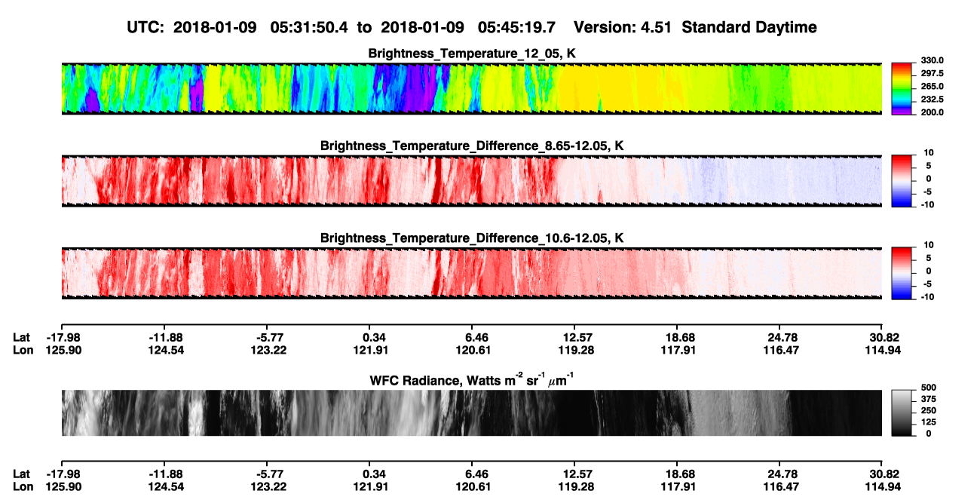Screen dimensions: 980x503
Task: Click the 12_05 brightness temperature image strip
Action: [x=472, y=88]
